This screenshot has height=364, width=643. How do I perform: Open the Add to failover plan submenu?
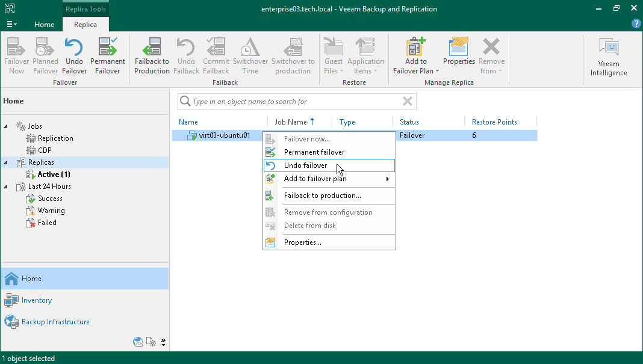tap(315, 179)
